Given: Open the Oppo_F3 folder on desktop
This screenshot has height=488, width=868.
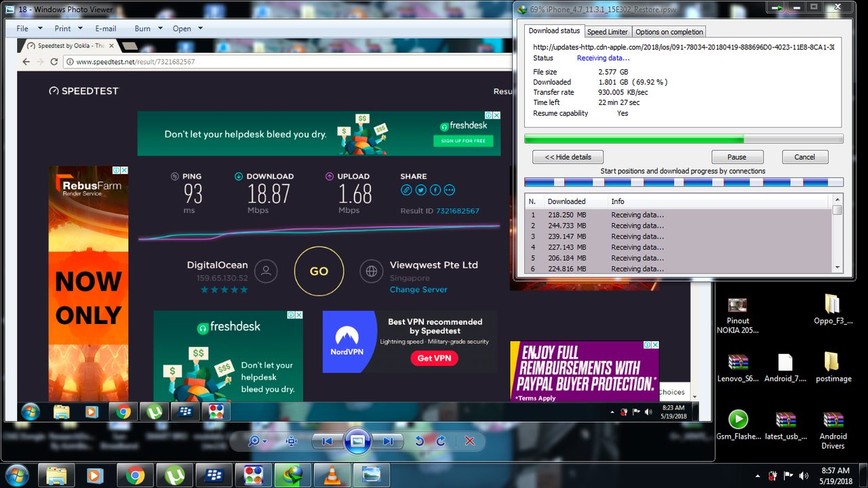Looking at the screenshot, I should pos(833,310).
